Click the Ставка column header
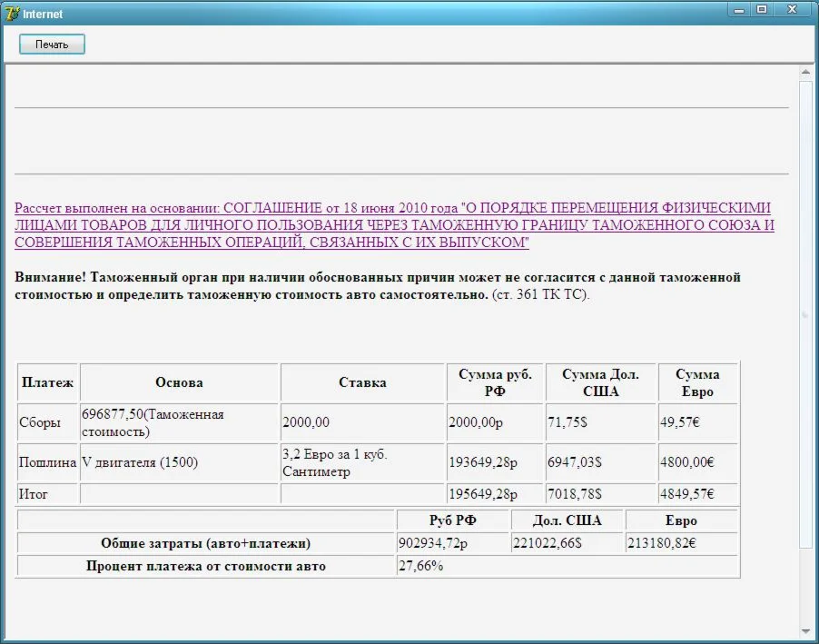 pos(362,382)
